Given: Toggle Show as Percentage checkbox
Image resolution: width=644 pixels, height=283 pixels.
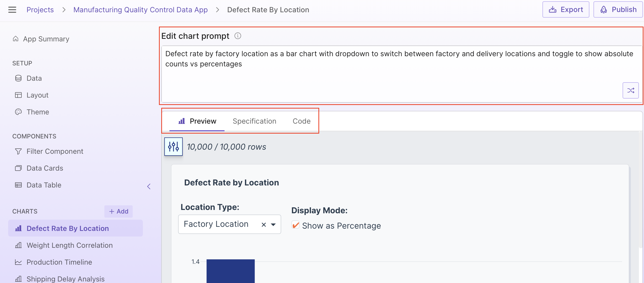Looking at the screenshot, I should pos(295,225).
